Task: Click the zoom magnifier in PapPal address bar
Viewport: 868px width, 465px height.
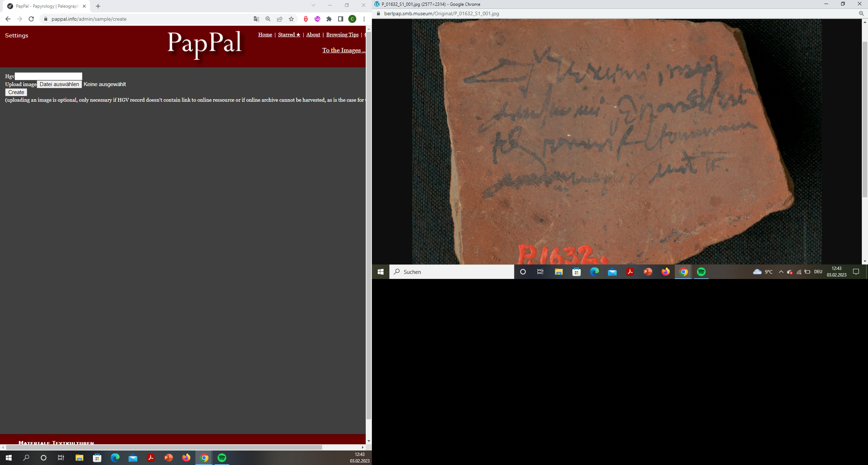Action: pyautogui.click(x=268, y=19)
